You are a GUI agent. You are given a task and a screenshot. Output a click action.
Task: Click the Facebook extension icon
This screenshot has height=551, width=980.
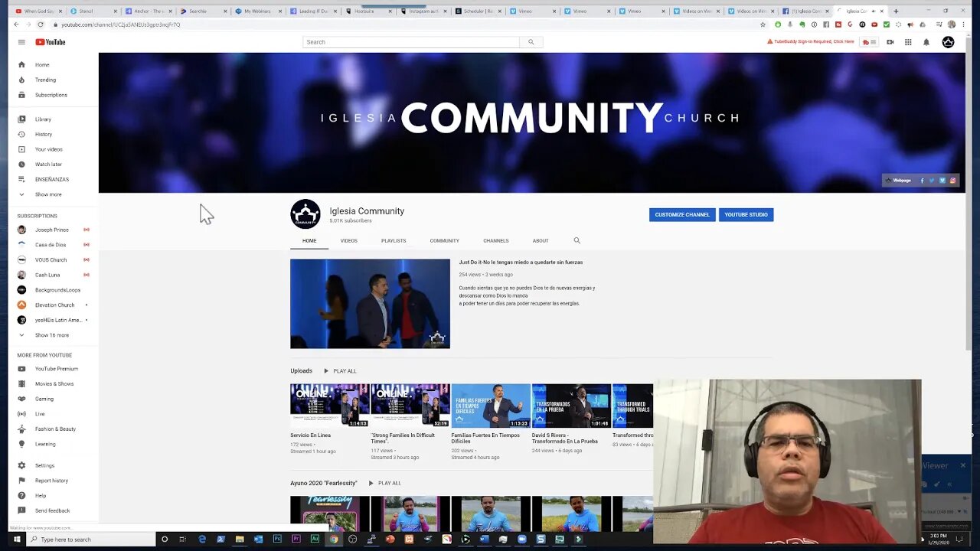pos(826,24)
